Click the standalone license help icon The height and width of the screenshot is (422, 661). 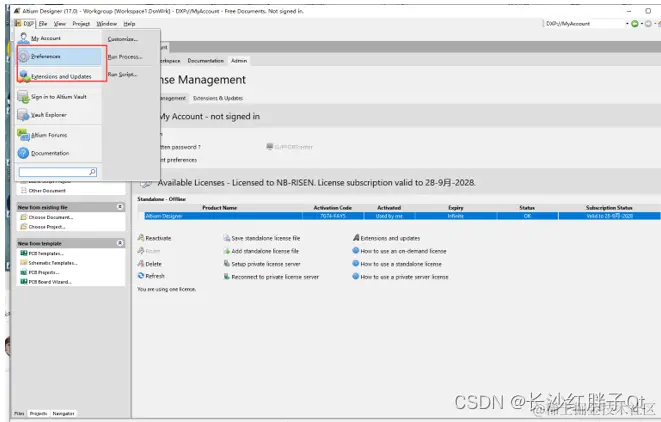[x=355, y=263]
